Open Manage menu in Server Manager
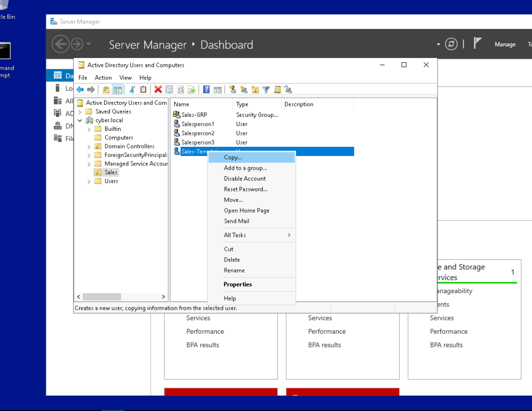This screenshot has height=411, width=532. (x=505, y=44)
